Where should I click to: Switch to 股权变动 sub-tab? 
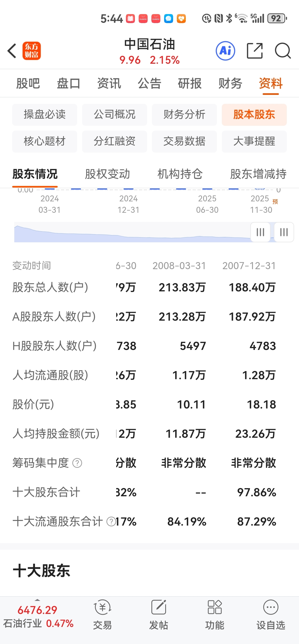(x=108, y=174)
